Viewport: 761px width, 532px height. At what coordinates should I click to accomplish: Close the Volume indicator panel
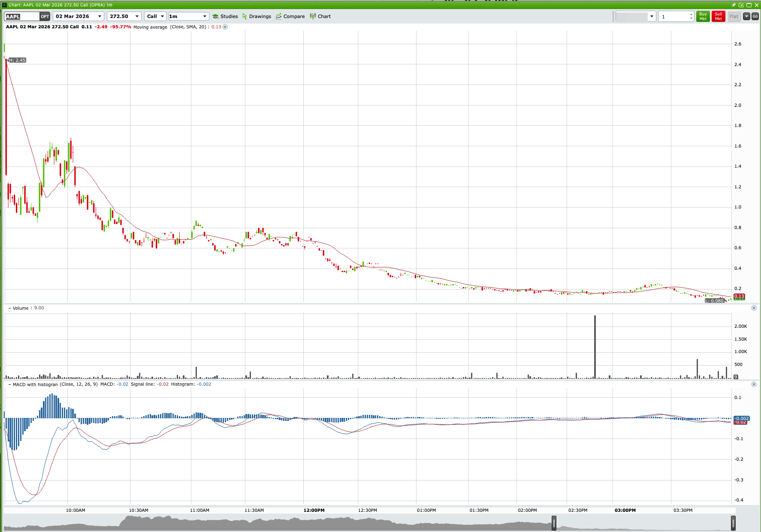[x=754, y=308]
